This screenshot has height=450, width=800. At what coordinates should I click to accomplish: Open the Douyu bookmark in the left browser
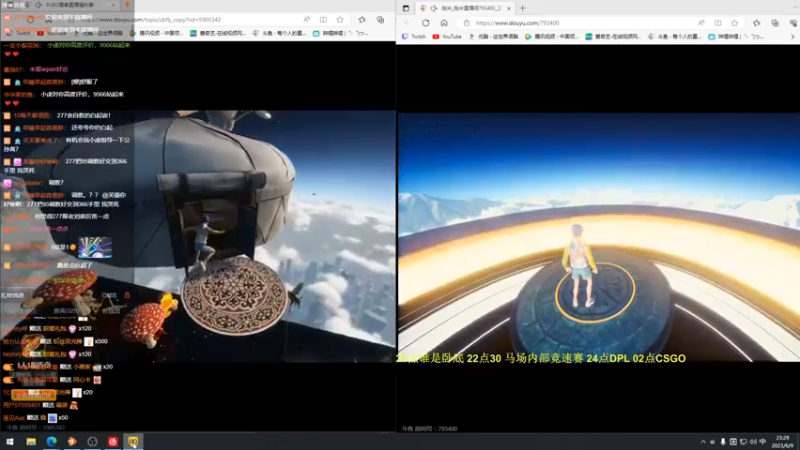(280, 33)
